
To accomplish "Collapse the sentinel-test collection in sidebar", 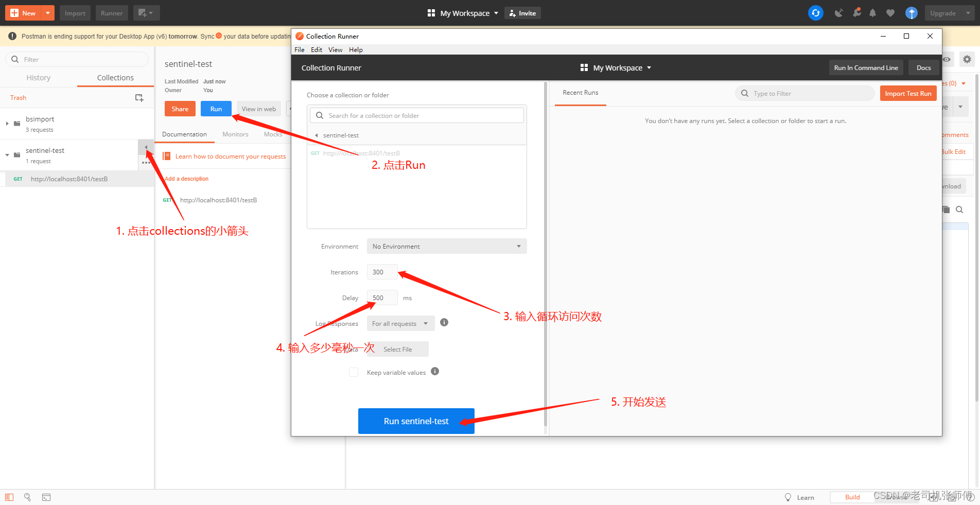I will coord(7,155).
